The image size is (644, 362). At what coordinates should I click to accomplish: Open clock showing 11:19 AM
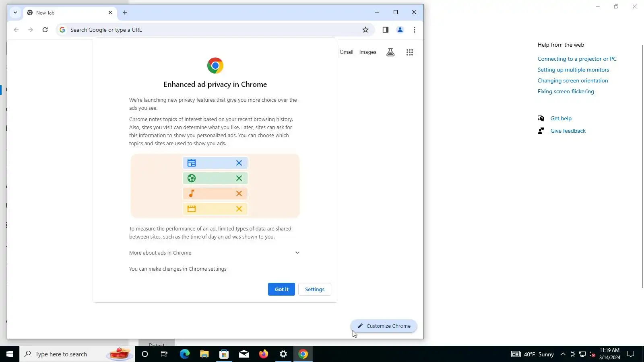click(x=609, y=354)
